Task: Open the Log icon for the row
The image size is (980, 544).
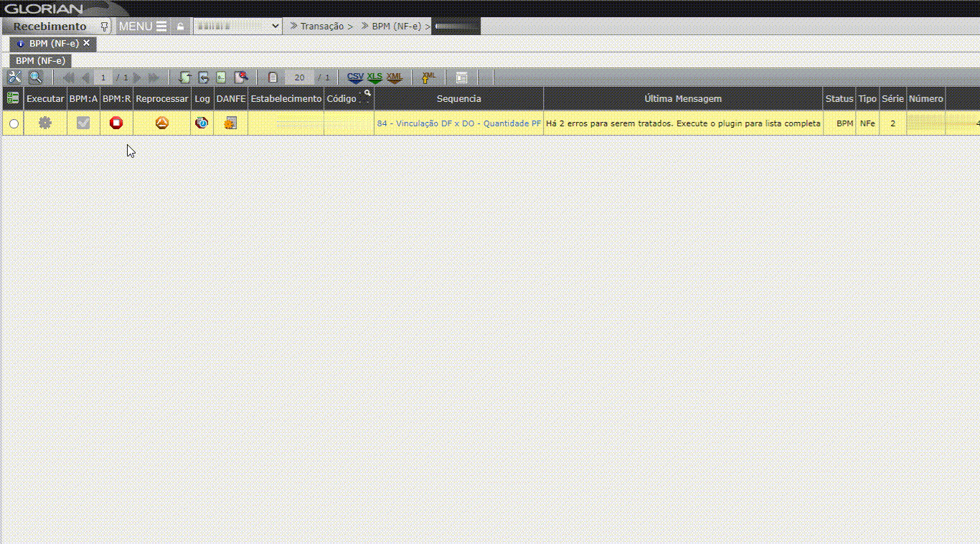Action: tap(202, 123)
